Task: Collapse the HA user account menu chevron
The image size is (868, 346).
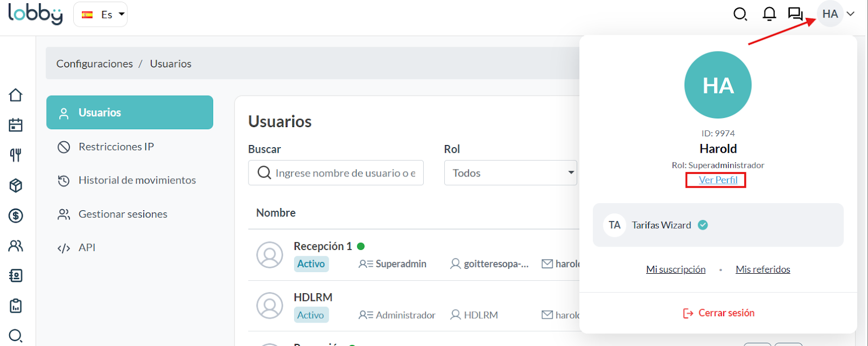Action: (851, 14)
